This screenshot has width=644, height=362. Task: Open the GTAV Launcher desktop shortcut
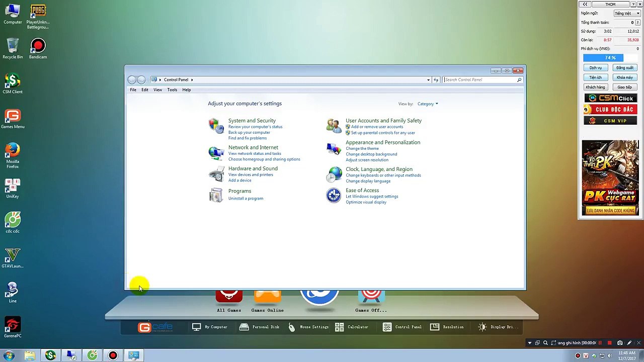click(13, 258)
